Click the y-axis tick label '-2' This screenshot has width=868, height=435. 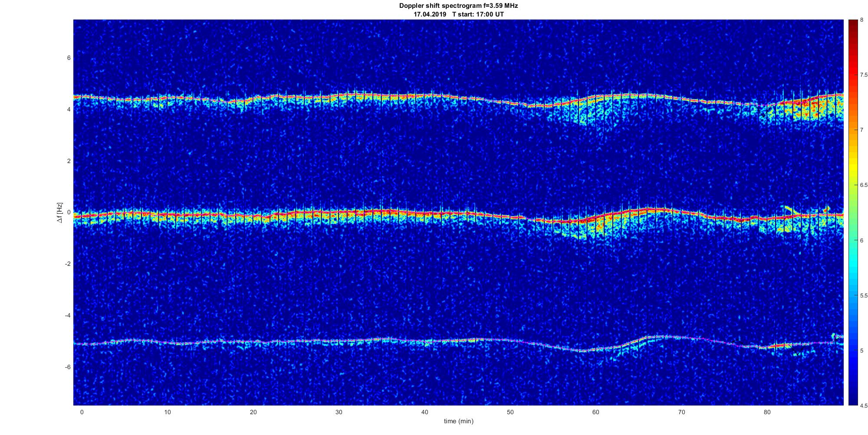click(67, 264)
